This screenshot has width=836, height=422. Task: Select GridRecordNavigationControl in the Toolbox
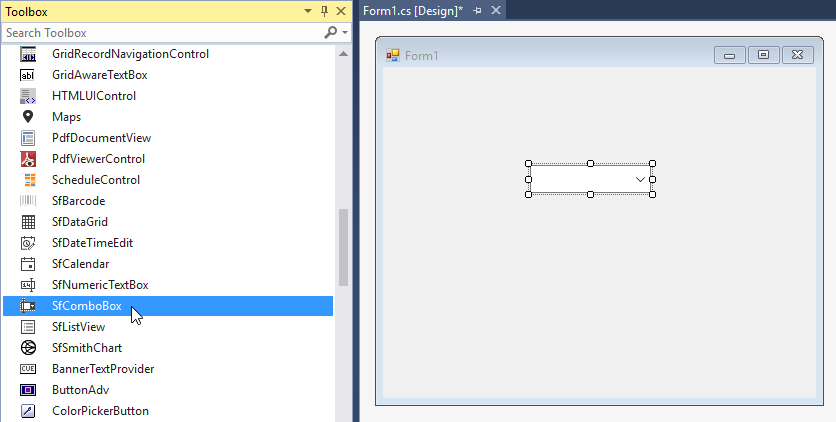(x=130, y=54)
